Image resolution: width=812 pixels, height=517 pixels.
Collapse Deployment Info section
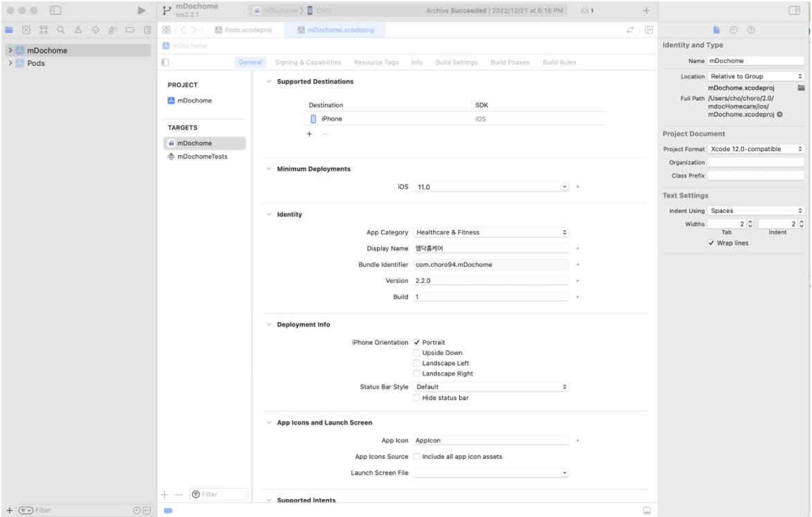click(269, 325)
